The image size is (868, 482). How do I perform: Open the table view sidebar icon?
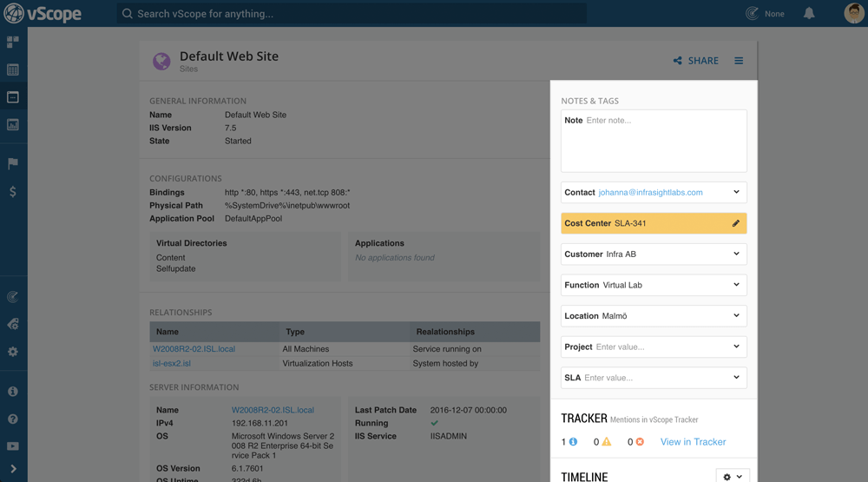coord(13,69)
